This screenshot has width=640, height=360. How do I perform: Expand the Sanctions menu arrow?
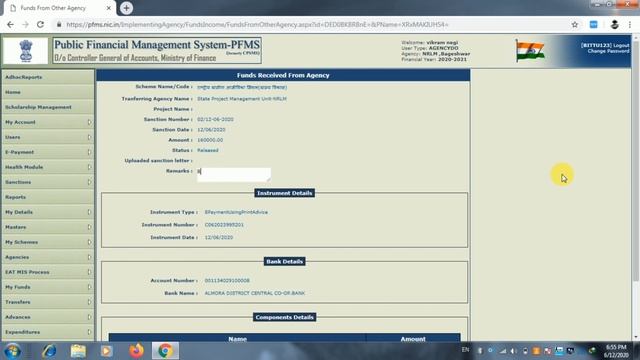[x=89, y=182]
